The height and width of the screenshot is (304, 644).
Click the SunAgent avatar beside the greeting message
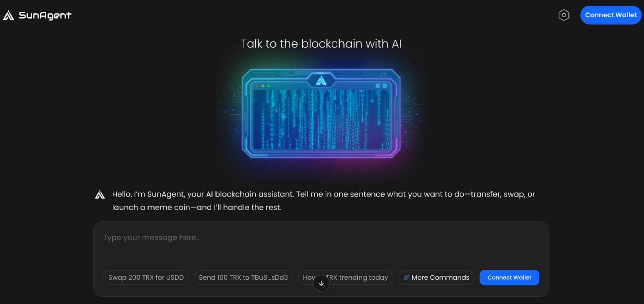point(99,194)
